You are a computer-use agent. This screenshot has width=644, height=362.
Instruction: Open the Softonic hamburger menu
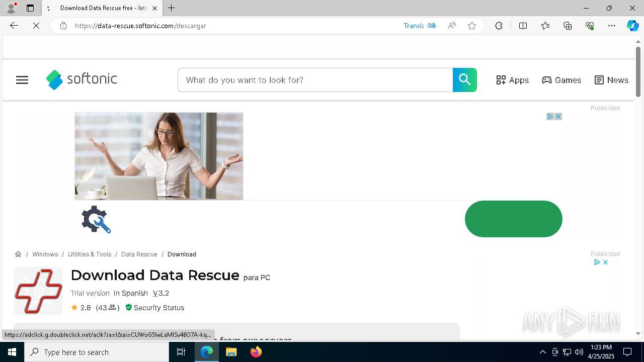tap(22, 80)
